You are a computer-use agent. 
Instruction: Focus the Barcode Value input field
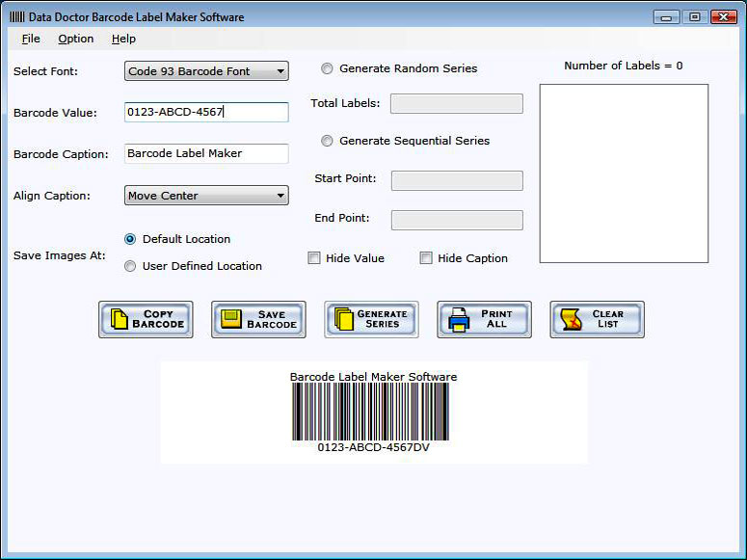click(x=206, y=112)
